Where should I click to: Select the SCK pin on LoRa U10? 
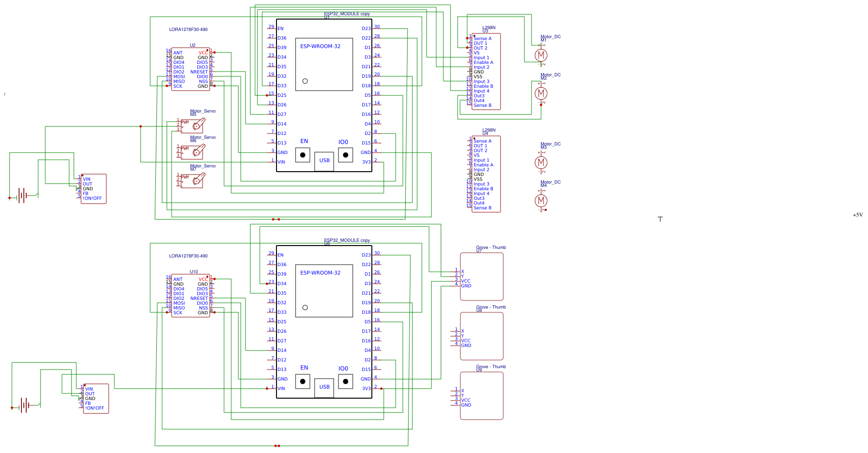(x=179, y=313)
